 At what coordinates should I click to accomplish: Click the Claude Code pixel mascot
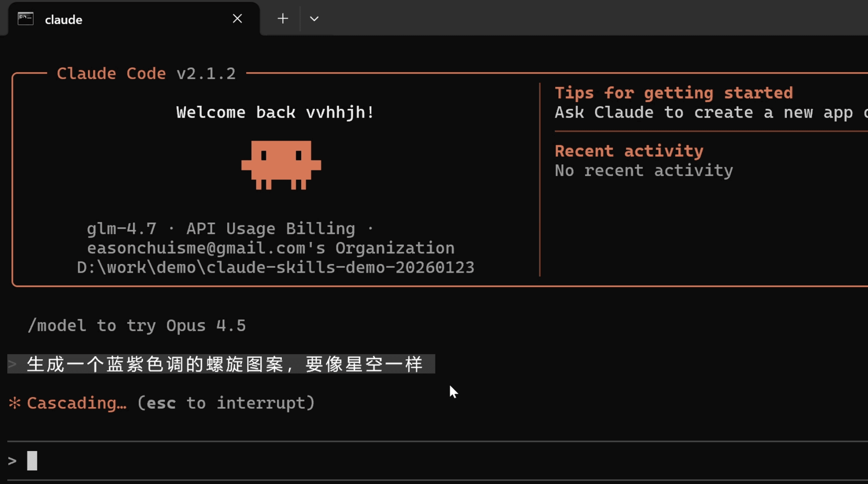pyautogui.click(x=281, y=165)
